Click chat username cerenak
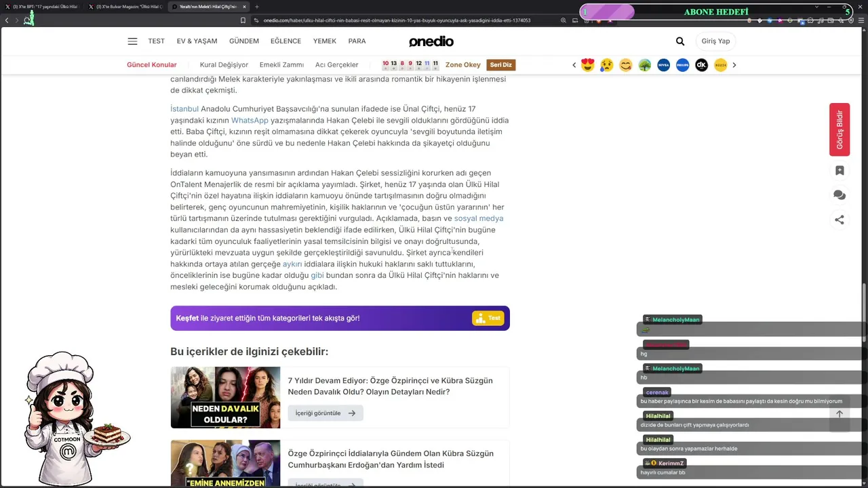Screen dimensions: 868x488 pyautogui.click(x=657, y=392)
